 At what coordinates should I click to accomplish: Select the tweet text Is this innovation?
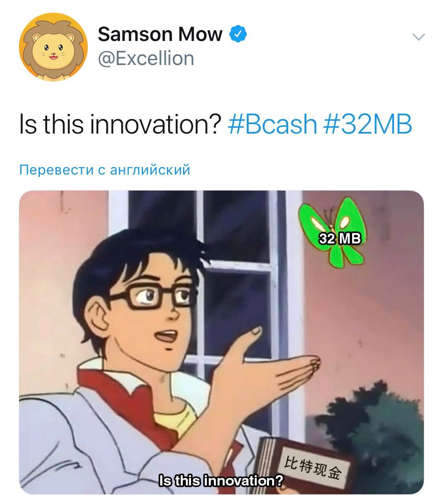[x=121, y=124]
